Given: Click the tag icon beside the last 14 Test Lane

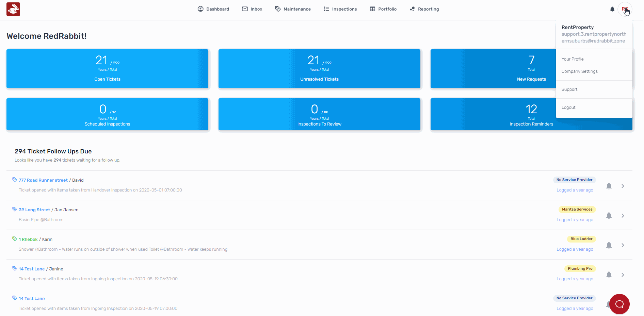Looking at the screenshot, I should [15, 298].
